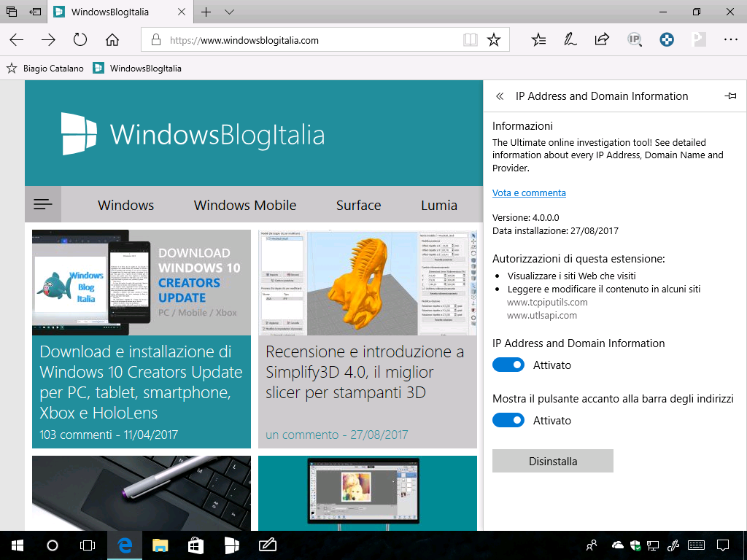Click the faded P extension icon

point(698,40)
